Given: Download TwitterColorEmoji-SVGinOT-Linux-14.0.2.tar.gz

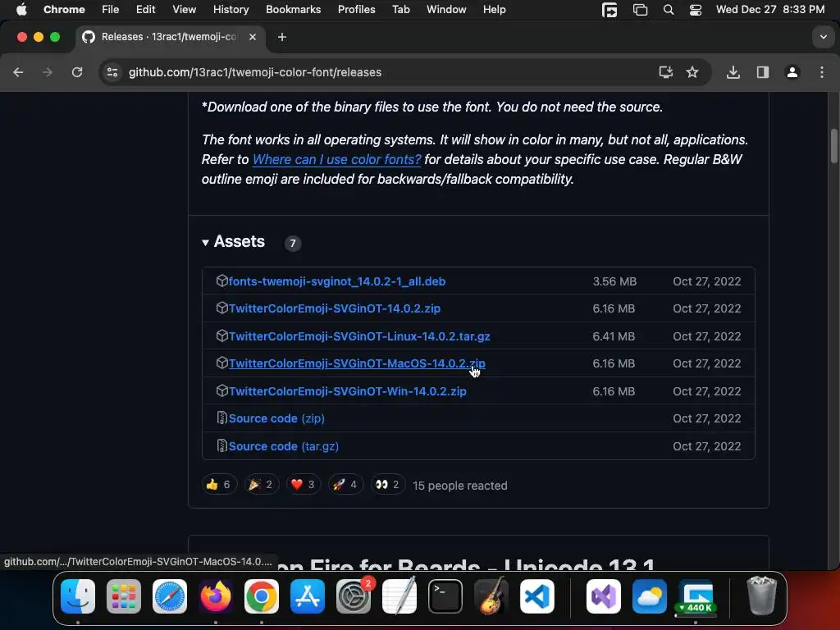Looking at the screenshot, I should click(x=359, y=336).
